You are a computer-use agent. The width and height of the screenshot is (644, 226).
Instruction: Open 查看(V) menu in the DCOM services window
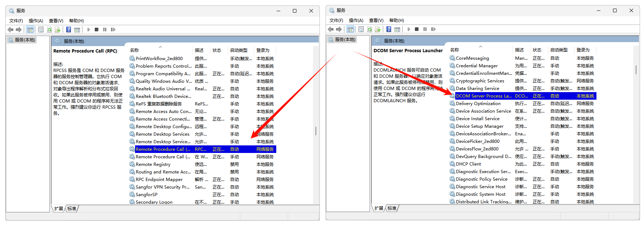point(376,21)
